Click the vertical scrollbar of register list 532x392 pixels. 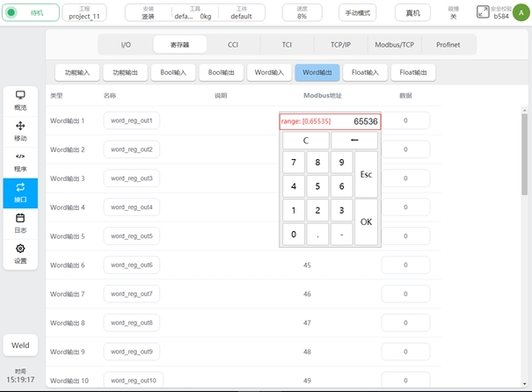coord(525,176)
